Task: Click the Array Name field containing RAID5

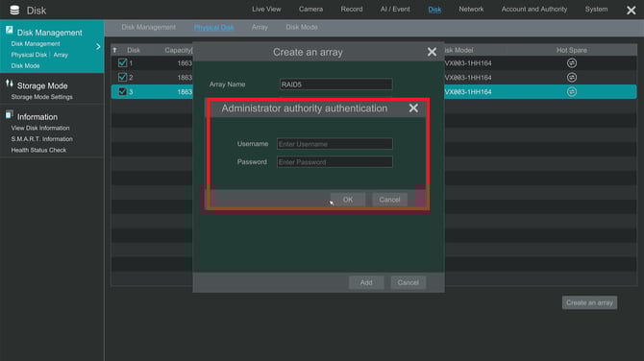Action: pos(335,84)
